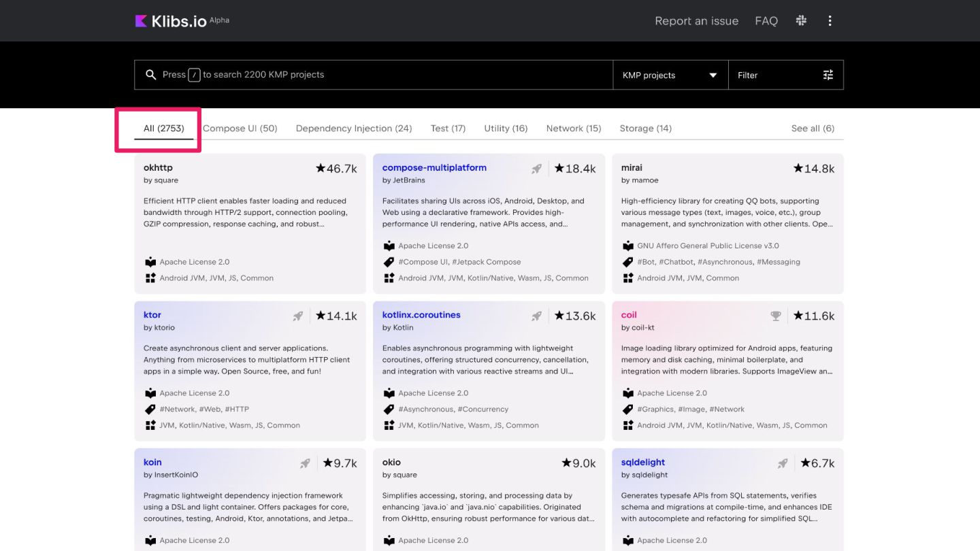Click 'by square' under okhttp
Screen dimensions: 980x551
[x=161, y=180]
